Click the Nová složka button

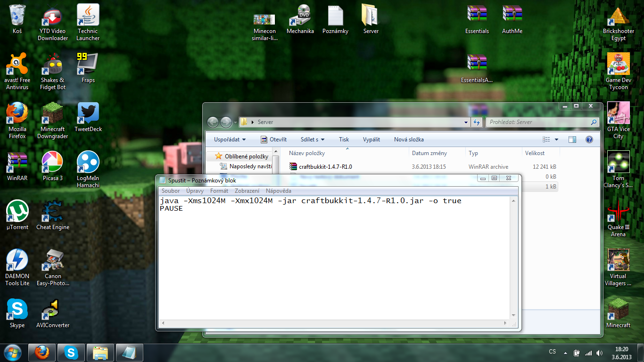pyautogui.click(x=409, y=140)
